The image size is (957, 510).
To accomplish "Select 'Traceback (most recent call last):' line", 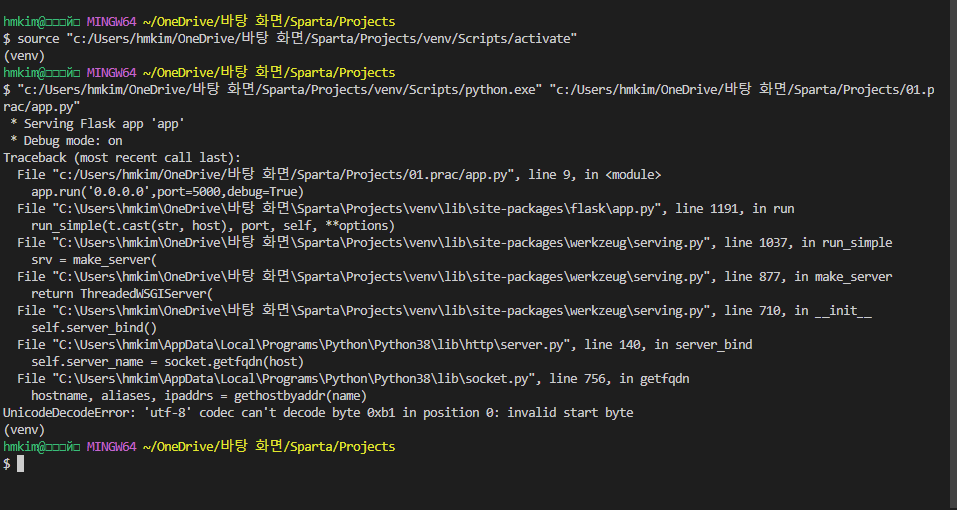I will pyautogui.click(x=122, y=158).
